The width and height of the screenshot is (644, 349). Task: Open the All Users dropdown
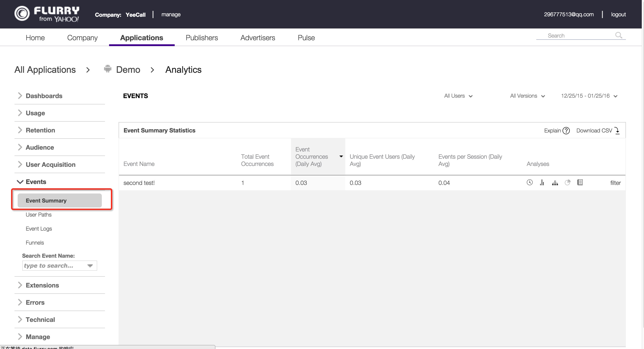(458, 96)
